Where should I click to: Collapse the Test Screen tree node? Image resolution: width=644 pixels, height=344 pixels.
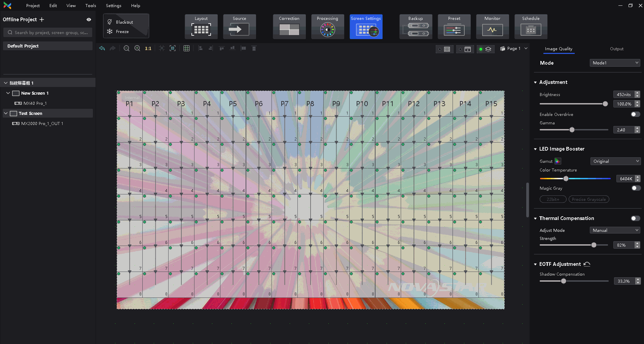[x=6, y=113]
